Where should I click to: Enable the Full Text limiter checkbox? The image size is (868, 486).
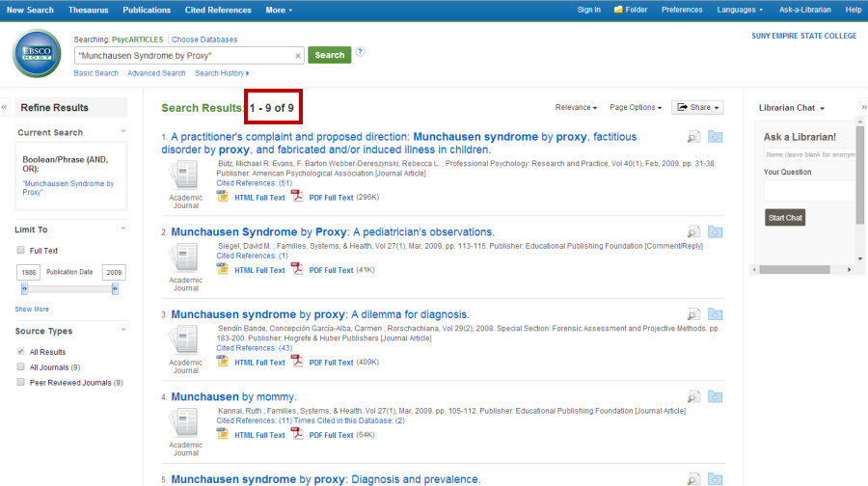[x=21, y=250]
